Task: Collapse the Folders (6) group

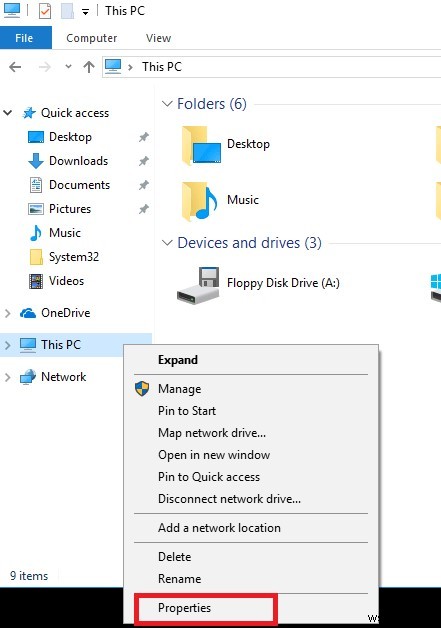Action: click(x=167, y=104)
